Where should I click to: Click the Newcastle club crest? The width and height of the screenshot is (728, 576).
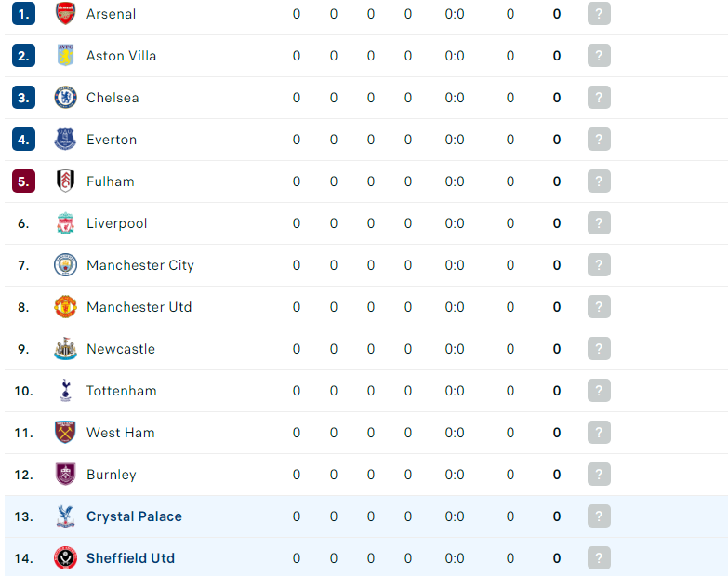(x=65, y=348)
